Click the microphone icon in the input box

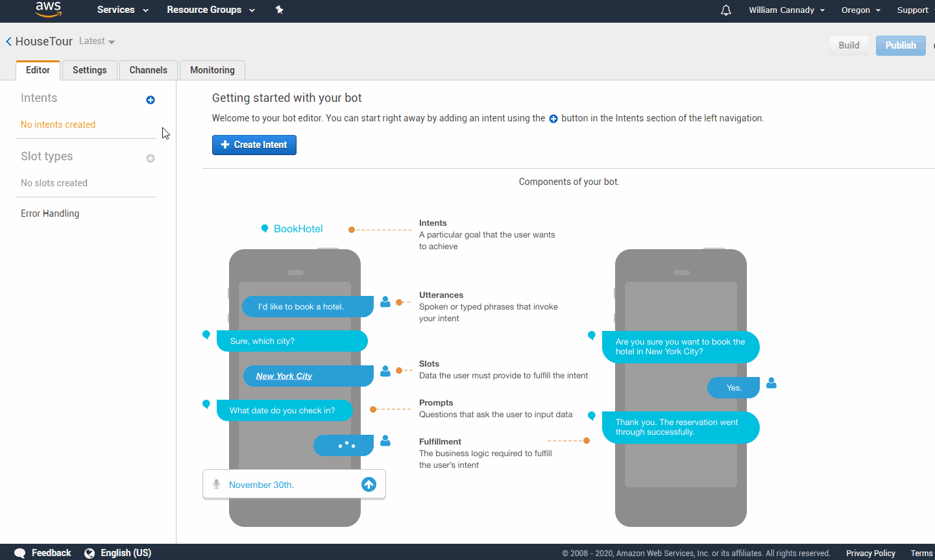217,484
